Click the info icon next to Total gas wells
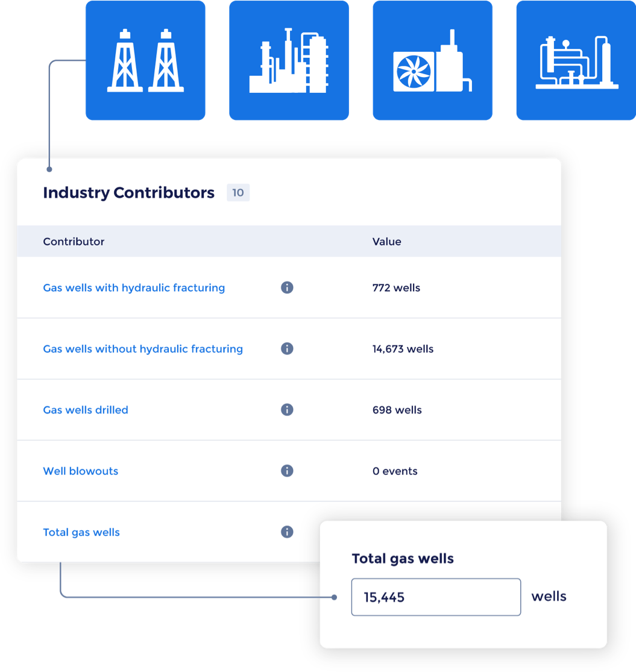636x672 pixels. coord(287,532)
